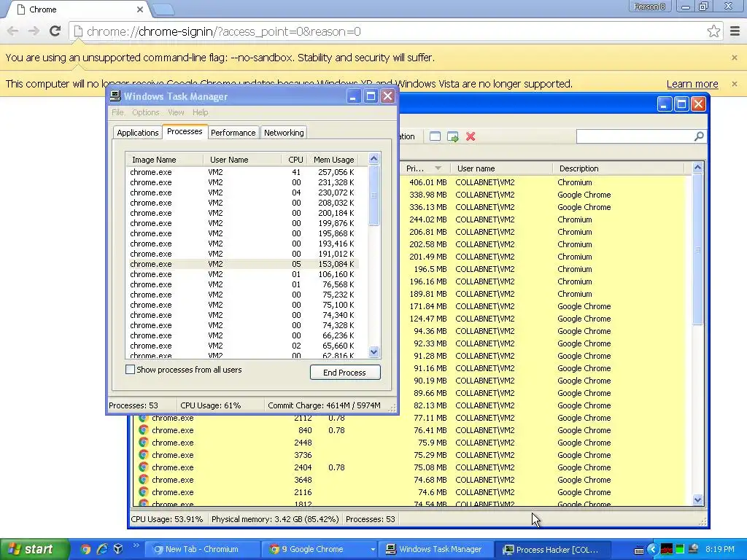The image size is (747, 560).
Task: Dismiss the no-sandbox warning bar
Action: coord(734,58)
